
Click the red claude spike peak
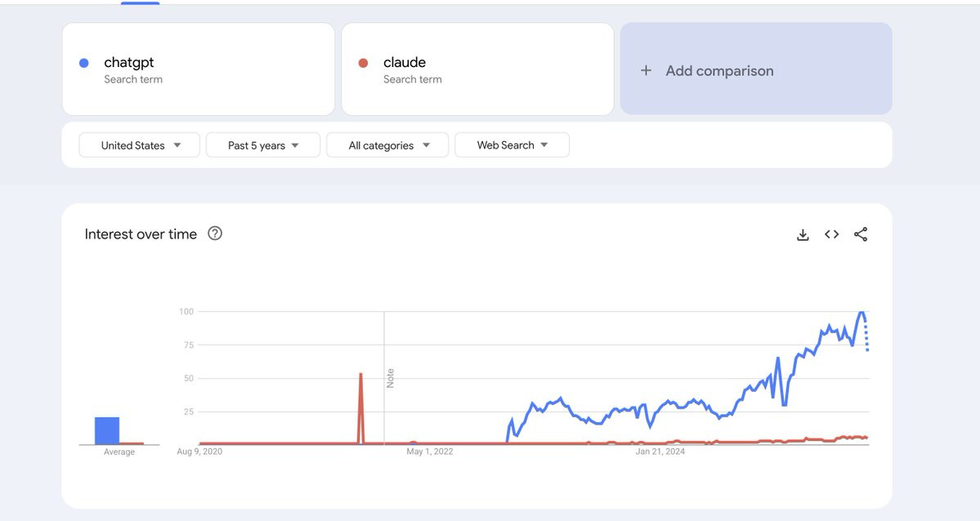360,375
